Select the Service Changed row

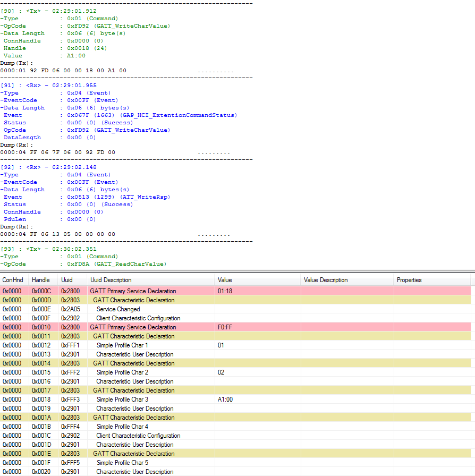click(235, 309)
